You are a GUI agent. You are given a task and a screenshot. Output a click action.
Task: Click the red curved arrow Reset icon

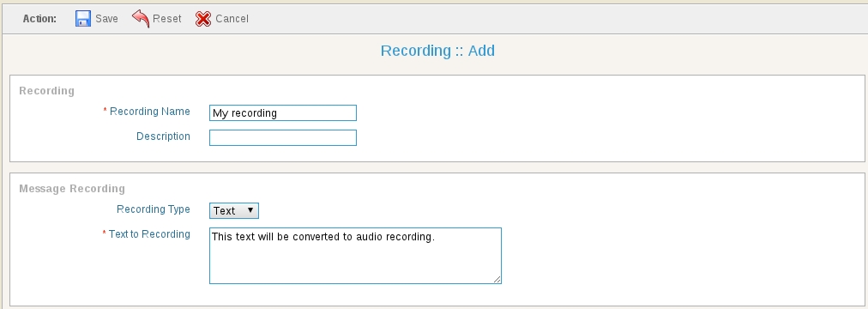tap(141, 18)
